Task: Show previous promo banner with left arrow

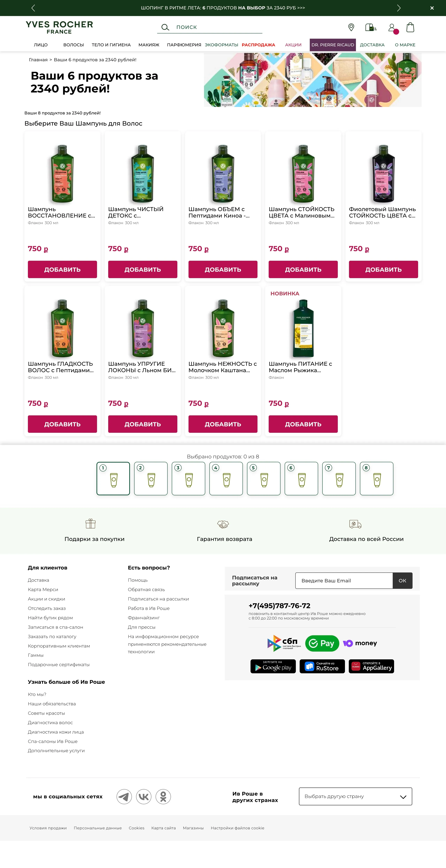Action: pos(33,8)
